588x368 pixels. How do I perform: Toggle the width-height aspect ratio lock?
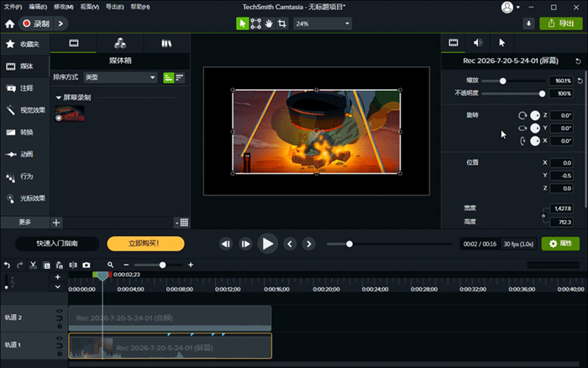[x=543, y=215]
